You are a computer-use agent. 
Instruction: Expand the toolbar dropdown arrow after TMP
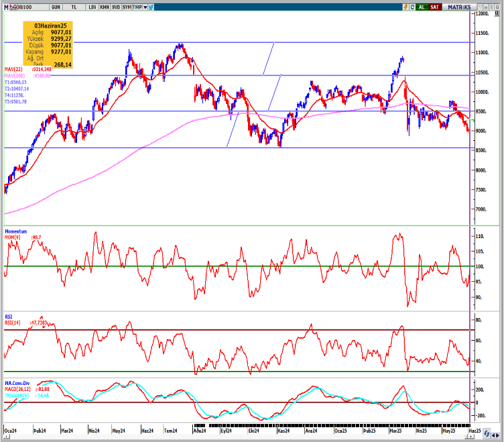(145, 7)
